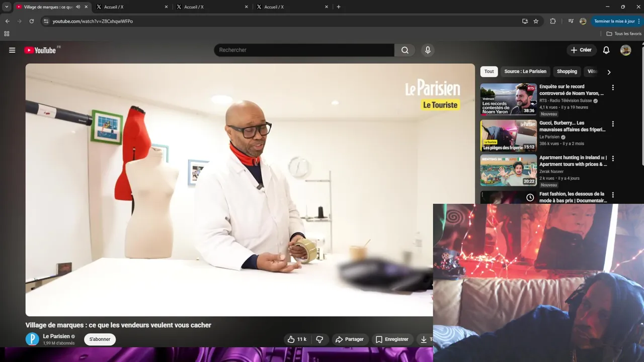The height and width of the screenshot is (362, 644).
Task: Click the Créer button
Action: [x=581, y=50]
